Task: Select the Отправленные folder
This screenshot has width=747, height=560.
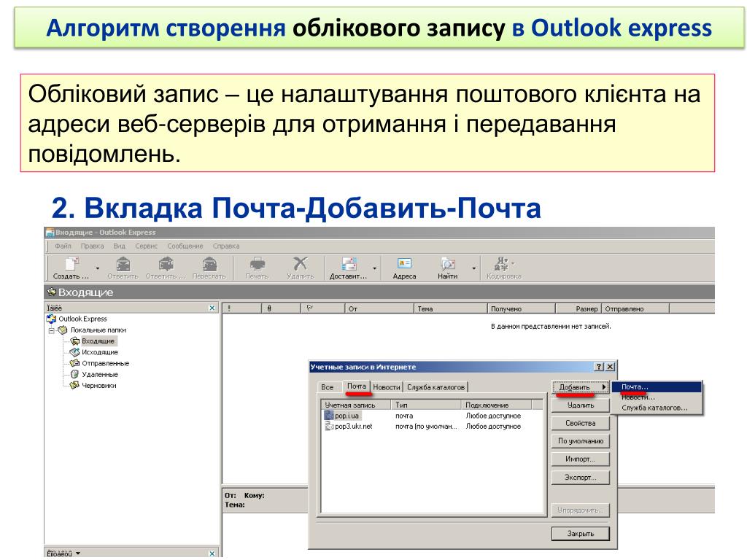Action: [105, 363]
